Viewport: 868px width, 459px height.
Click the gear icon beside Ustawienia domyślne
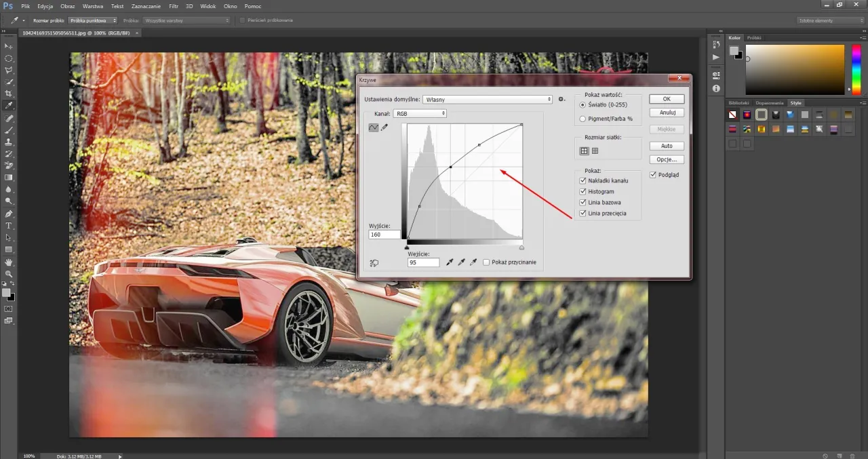(561, 99)
